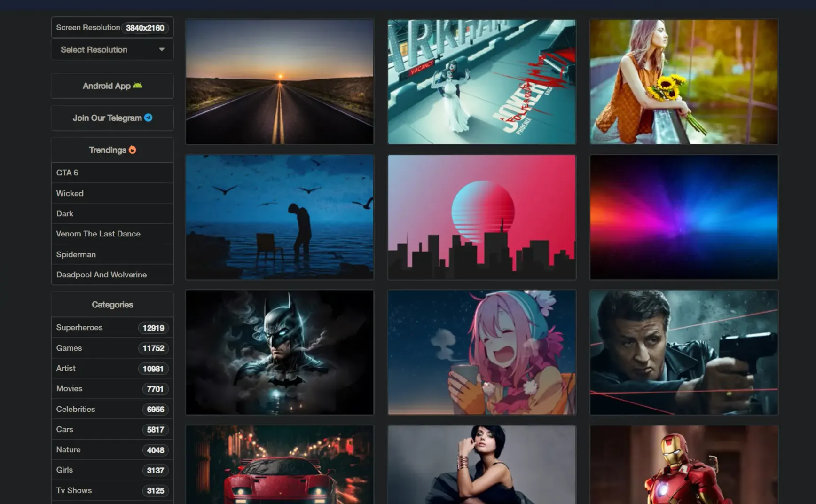This screenshot has width=816, height=504.
Task: Open the short-haired woman in black wallpaper
Action: point(482,465)
